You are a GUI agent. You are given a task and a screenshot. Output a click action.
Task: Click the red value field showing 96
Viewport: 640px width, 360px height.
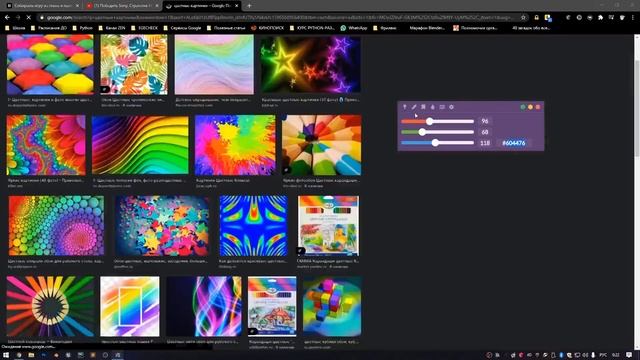[485, 121]
